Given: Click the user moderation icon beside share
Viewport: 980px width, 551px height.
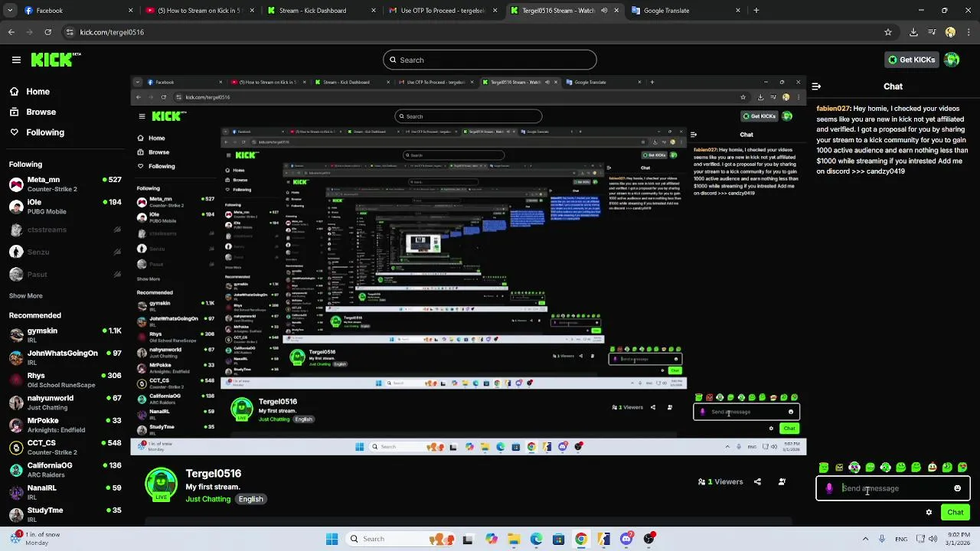Looking at the screenshot, I should coord(782,482).
